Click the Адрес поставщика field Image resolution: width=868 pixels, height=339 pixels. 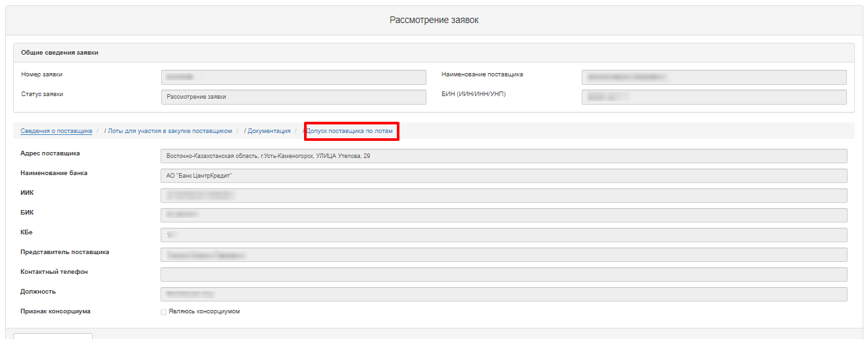503,156
